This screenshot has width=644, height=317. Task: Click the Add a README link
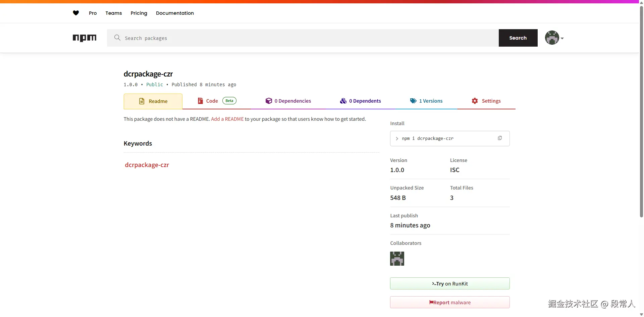[x=227, y=119]
